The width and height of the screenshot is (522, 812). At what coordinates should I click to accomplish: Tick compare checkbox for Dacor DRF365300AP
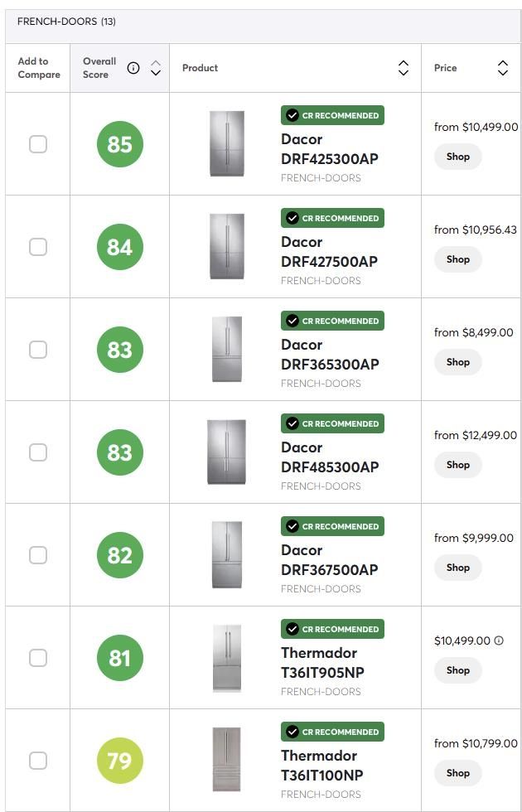click(38, 350)
